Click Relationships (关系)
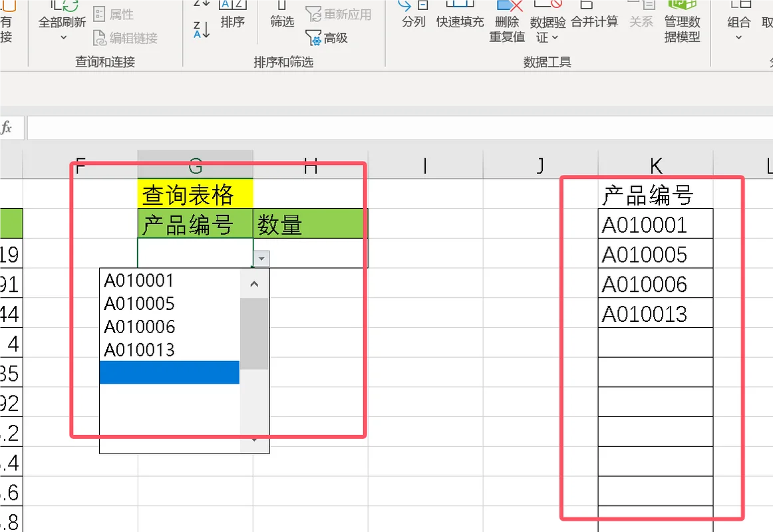The height and width of the screenshot is (532, 773). point(641,15)
